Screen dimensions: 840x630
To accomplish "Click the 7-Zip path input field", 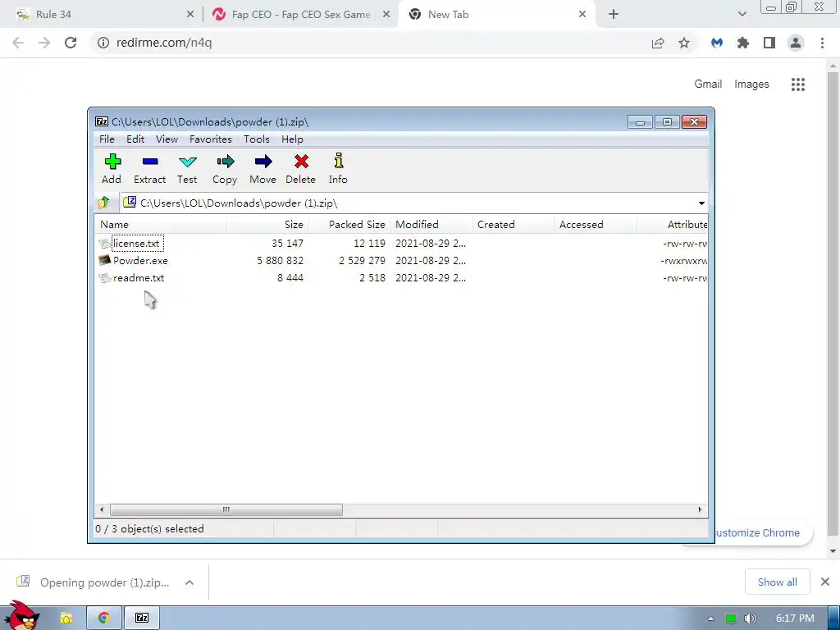I will 407,203.
